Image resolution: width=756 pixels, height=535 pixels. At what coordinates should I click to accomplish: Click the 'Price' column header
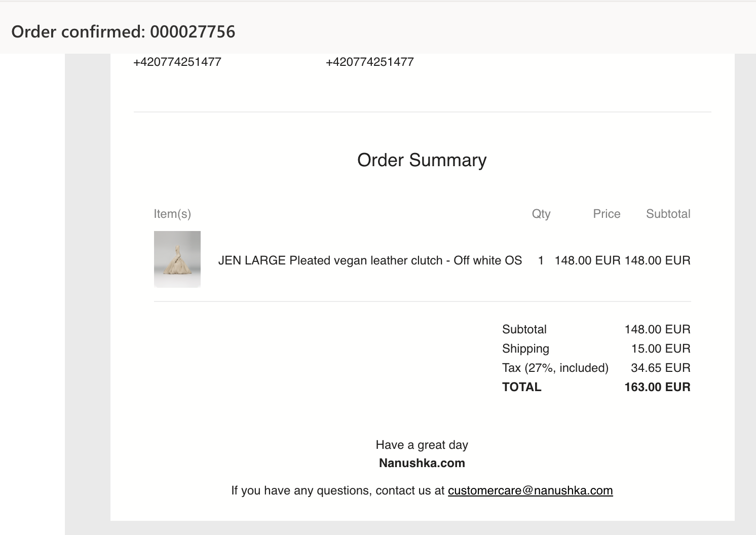click(607, 214)
